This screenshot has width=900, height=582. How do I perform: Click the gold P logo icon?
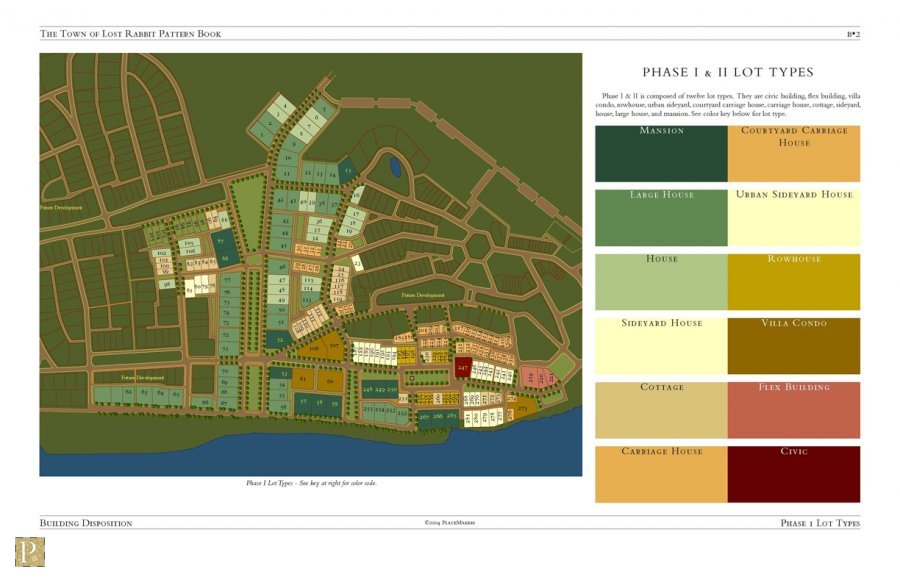29,552
